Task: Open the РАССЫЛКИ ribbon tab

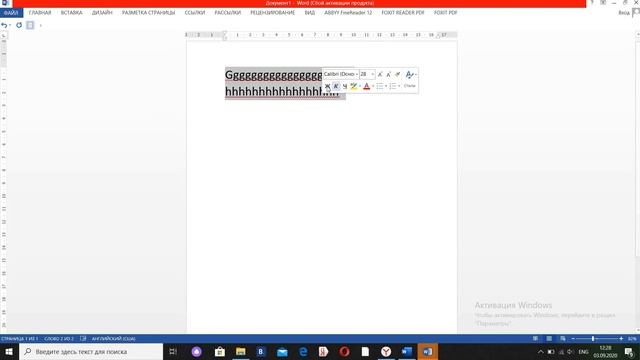Action: (x=227, y=13)
